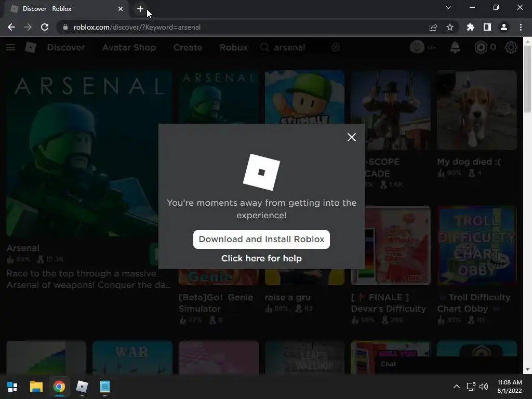This screenshot has width=532, height=399.
Task: Click Download and Install Roblox button
Action: (261, 239)
